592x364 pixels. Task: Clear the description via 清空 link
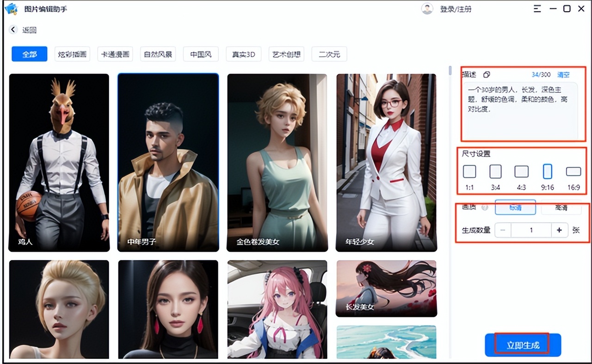click(564, 74)
